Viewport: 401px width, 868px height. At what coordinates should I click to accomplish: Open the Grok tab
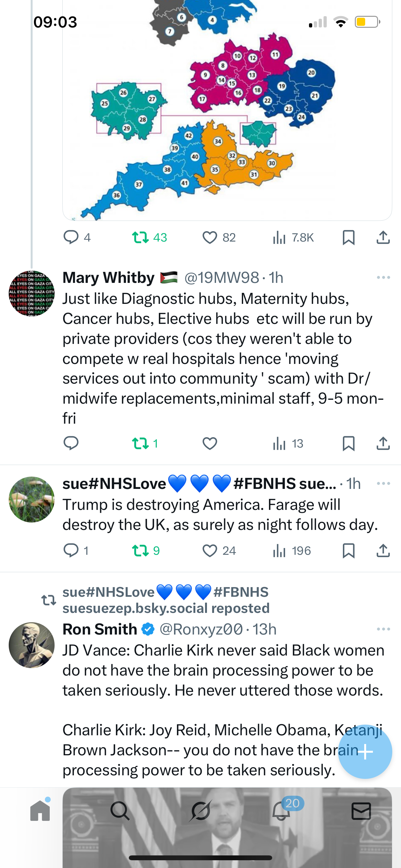pos(200,811)
